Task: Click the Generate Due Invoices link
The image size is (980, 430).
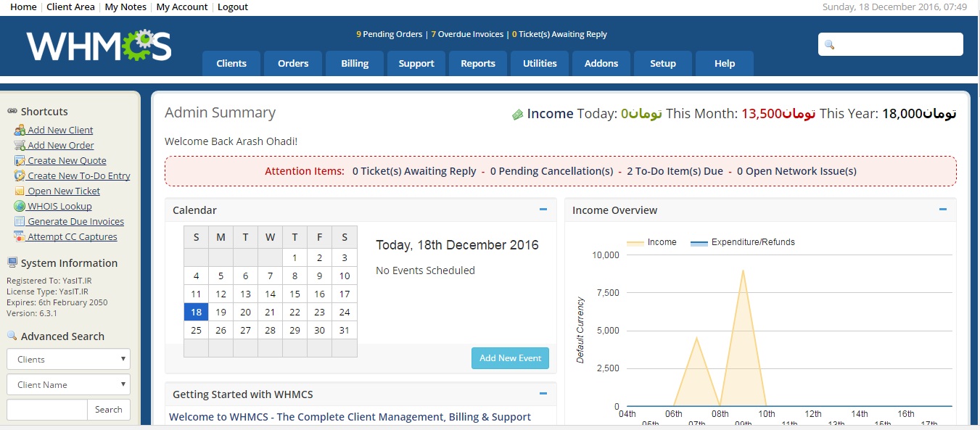Action: coord(76,222)
